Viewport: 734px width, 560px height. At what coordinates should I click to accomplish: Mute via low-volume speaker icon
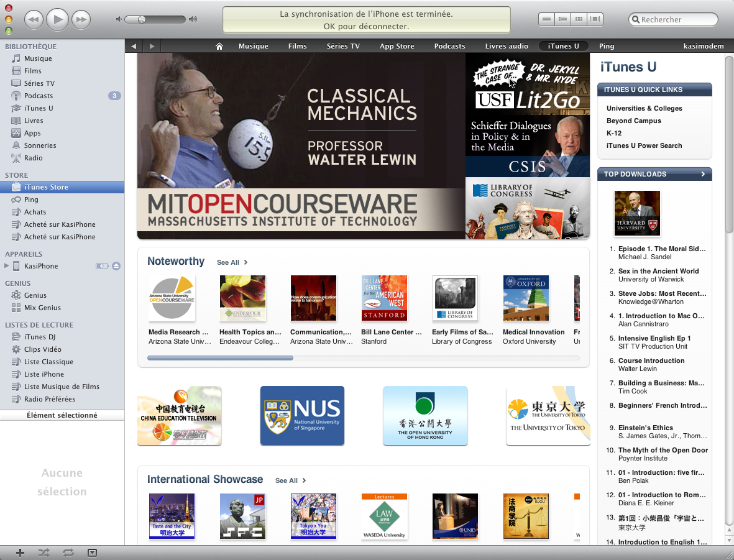pos(119,20)
